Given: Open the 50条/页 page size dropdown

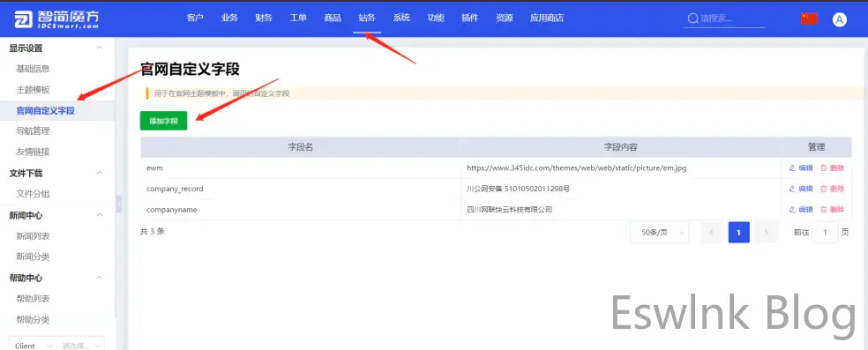Looking at the screenshot, I should tap(659, 233).
